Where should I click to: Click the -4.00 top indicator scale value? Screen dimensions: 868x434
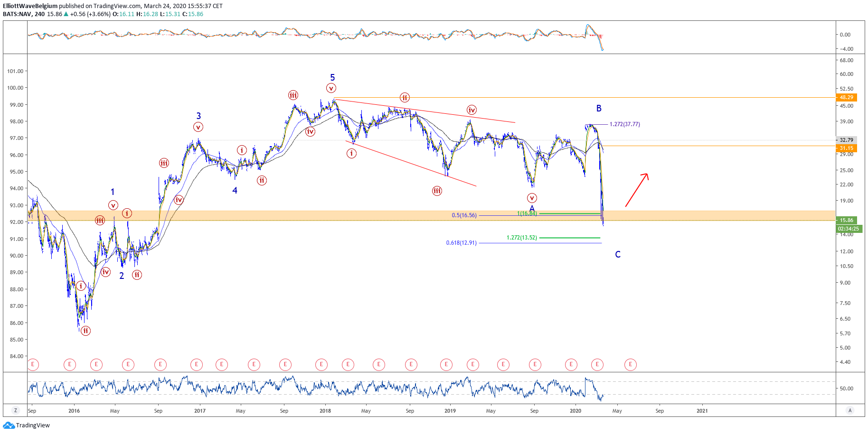click(846, 49)
